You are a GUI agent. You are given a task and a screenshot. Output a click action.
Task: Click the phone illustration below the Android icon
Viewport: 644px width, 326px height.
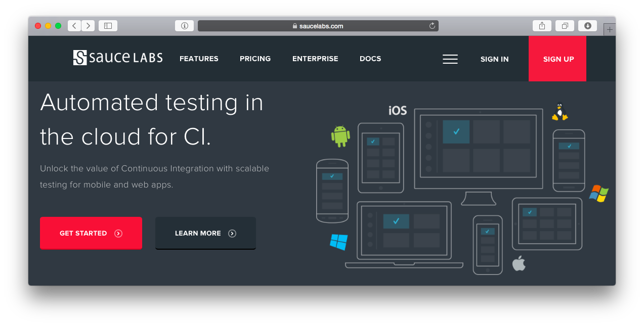click(x=332, y=191)
